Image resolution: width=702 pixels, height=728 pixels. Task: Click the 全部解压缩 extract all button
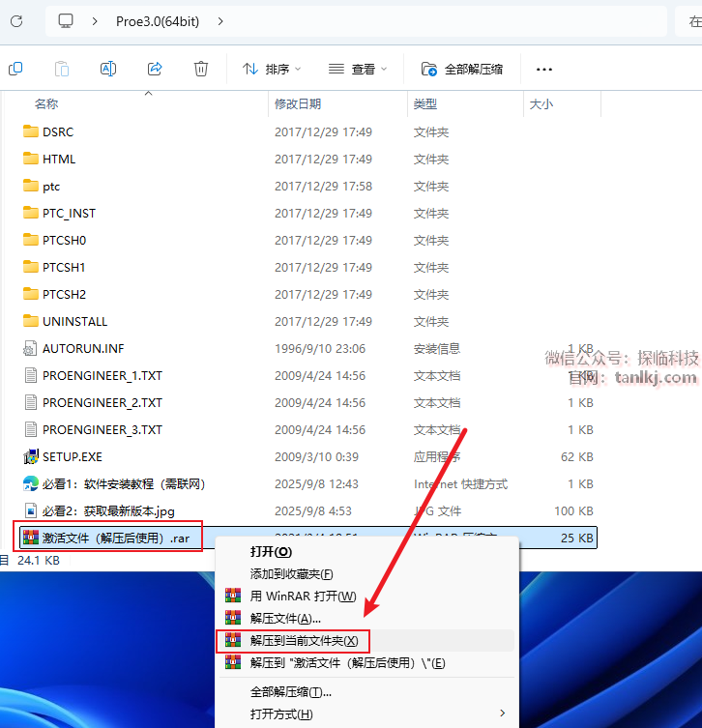coord(462,70)
